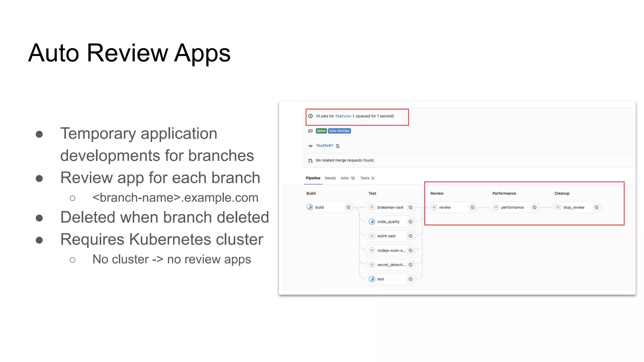Click the latest badge

[321, 131]
